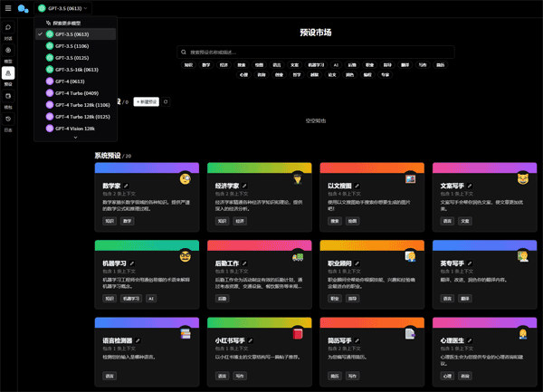This screenshot has width=543, height=392.
Task: Edit the 机器学习 preset via pencil icon
Action: pos(132,263)
